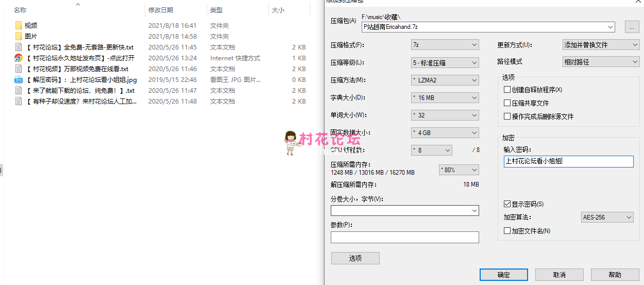Enable 加密文件名 checkbox
The width and height of the screenshot is (644, 285).
pos(507,231)
